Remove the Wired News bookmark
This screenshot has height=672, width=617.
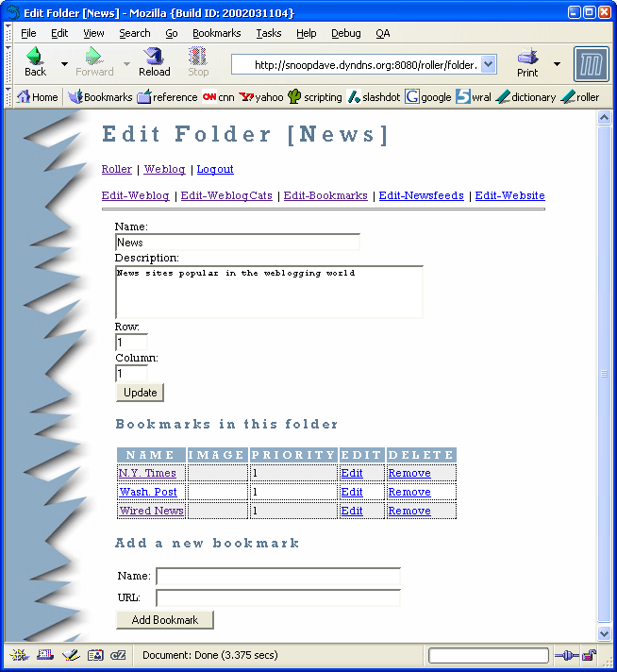[409, 511]
